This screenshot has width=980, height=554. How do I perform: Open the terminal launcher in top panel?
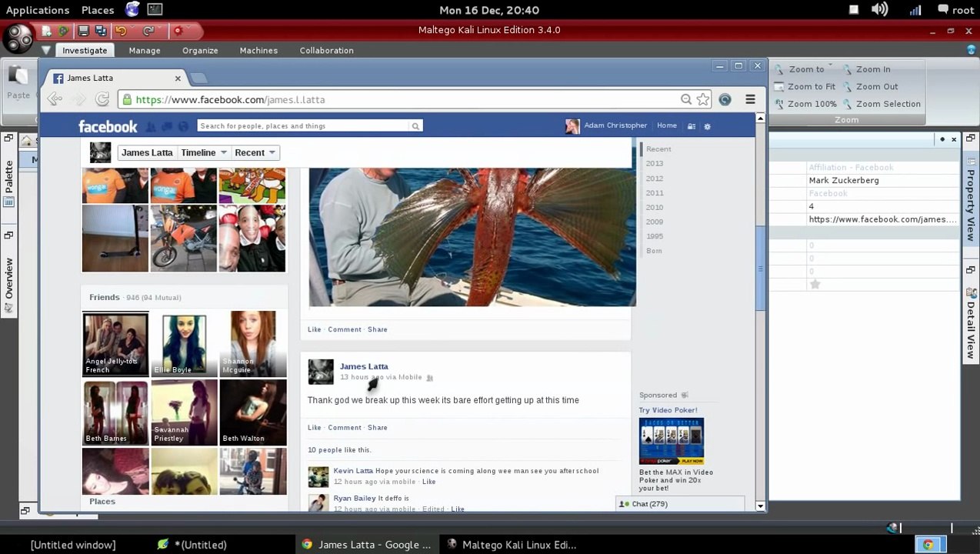pyautogui.click(x=155, y=10)
